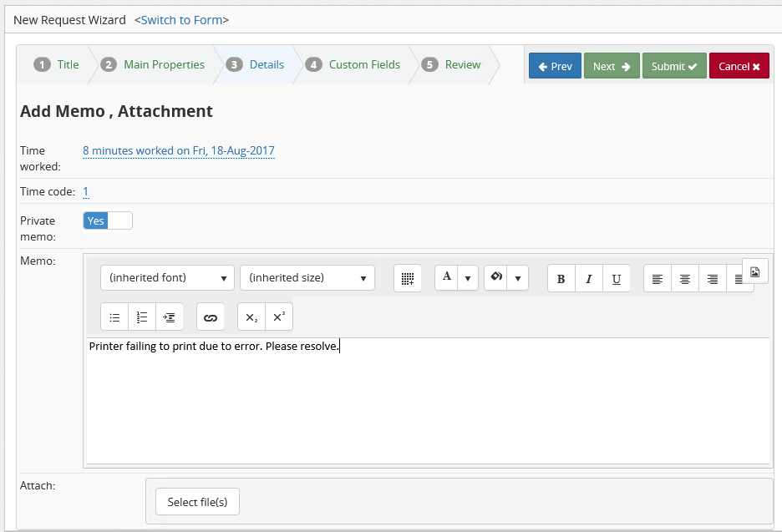Toggle the Private memo switch off

point(108,220)
